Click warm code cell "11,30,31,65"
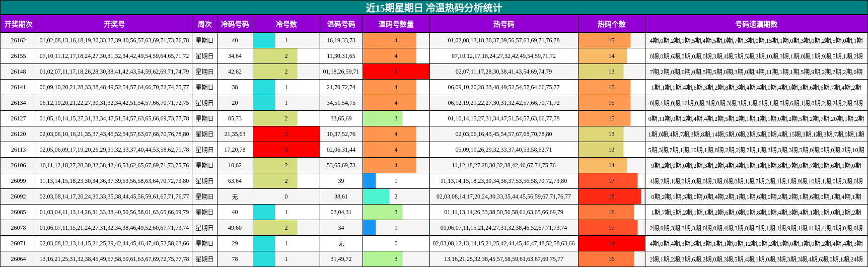The height and width of the screenshot is (267, 868). [341, 56]
